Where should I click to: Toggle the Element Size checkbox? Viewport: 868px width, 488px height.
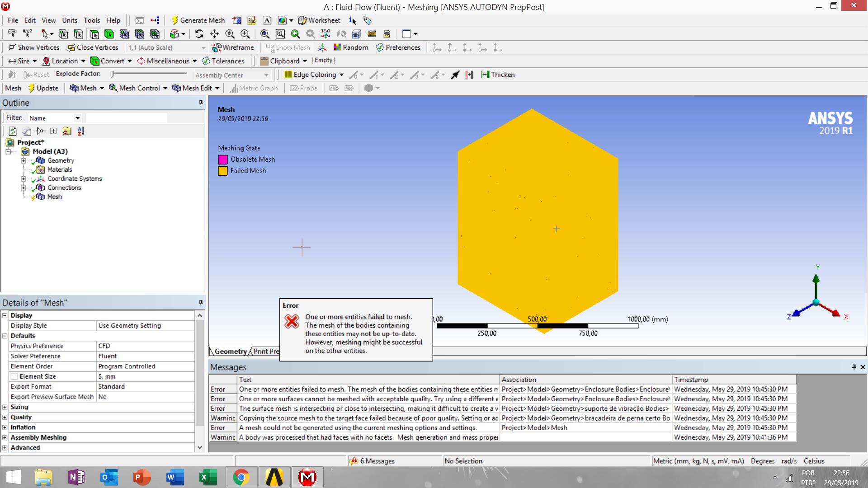point(14,376)
